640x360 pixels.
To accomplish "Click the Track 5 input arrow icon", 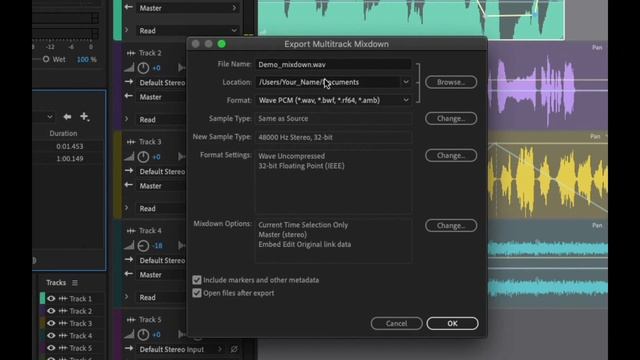I will 129,349.
